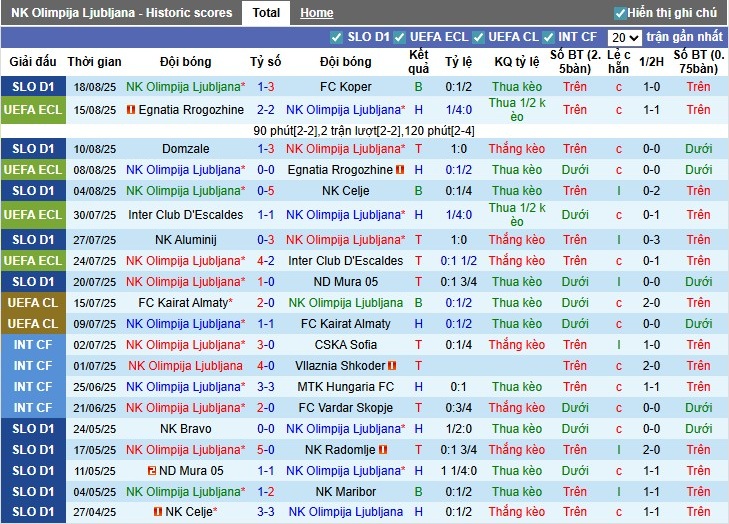Click the UEFA CL label for 09/07/25

click(33, 324)
